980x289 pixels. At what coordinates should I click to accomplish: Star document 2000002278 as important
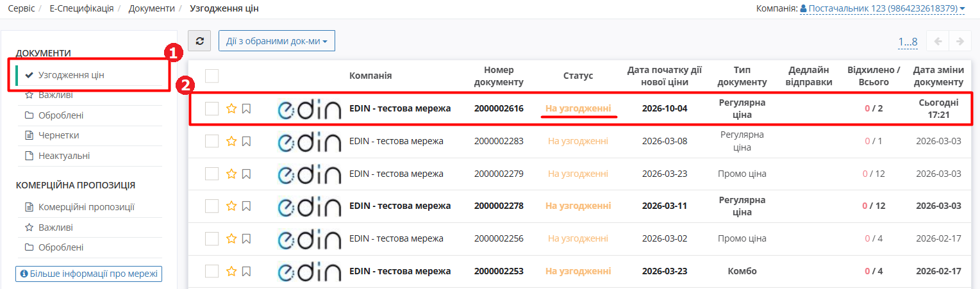[x=231, y=206]
